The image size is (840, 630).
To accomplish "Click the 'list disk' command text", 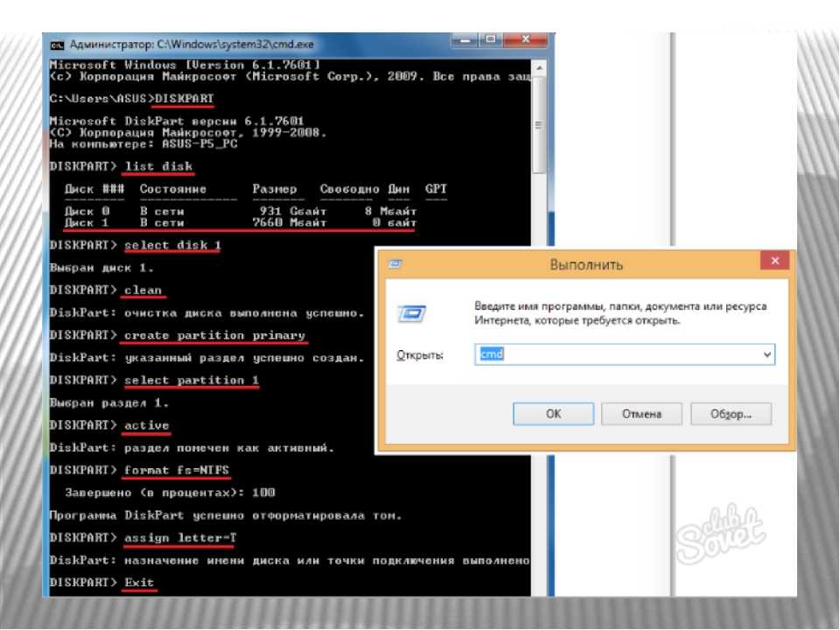I will pos(158,166).
